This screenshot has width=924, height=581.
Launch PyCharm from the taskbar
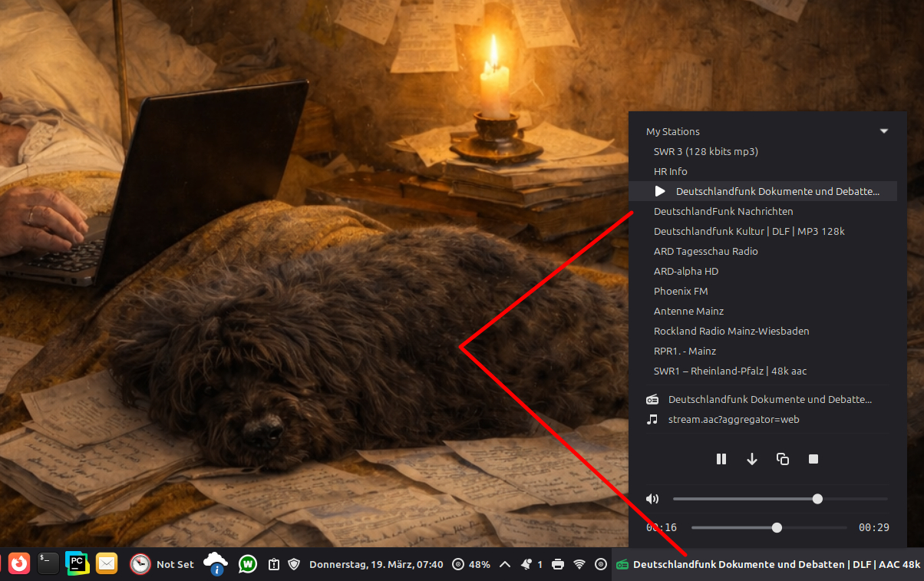(x=77, y=563)
